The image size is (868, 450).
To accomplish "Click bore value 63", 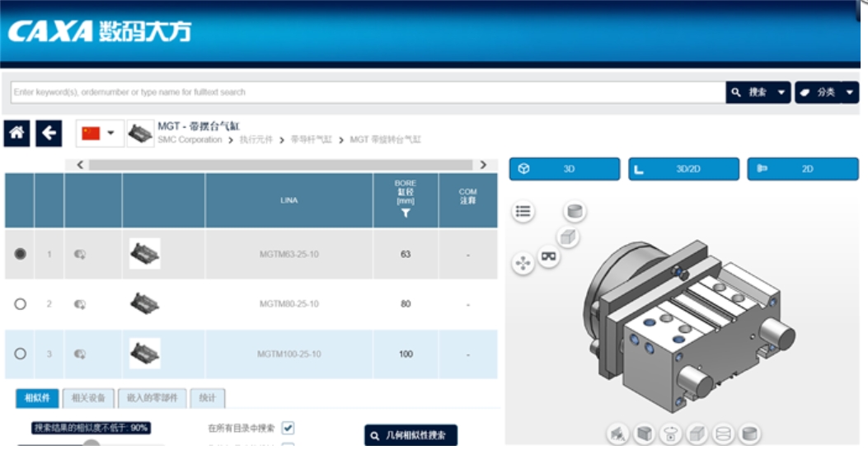I will pos(406,255).
